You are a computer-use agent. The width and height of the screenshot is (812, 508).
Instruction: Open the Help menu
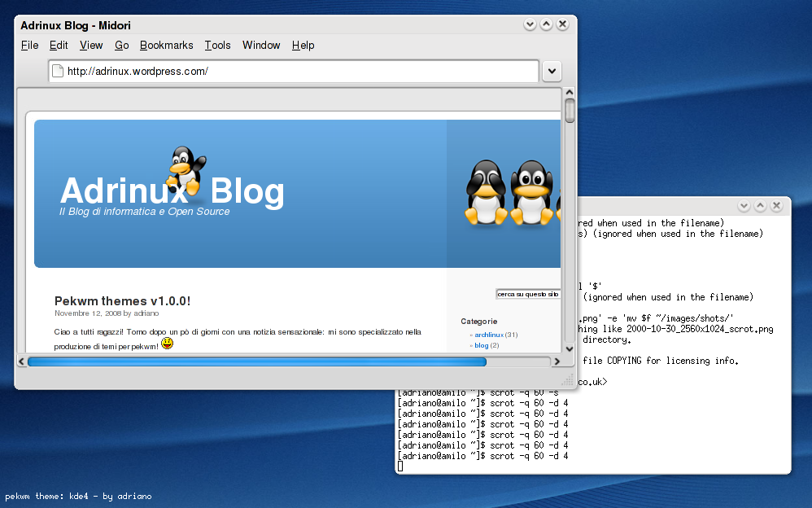click(303, 46)
